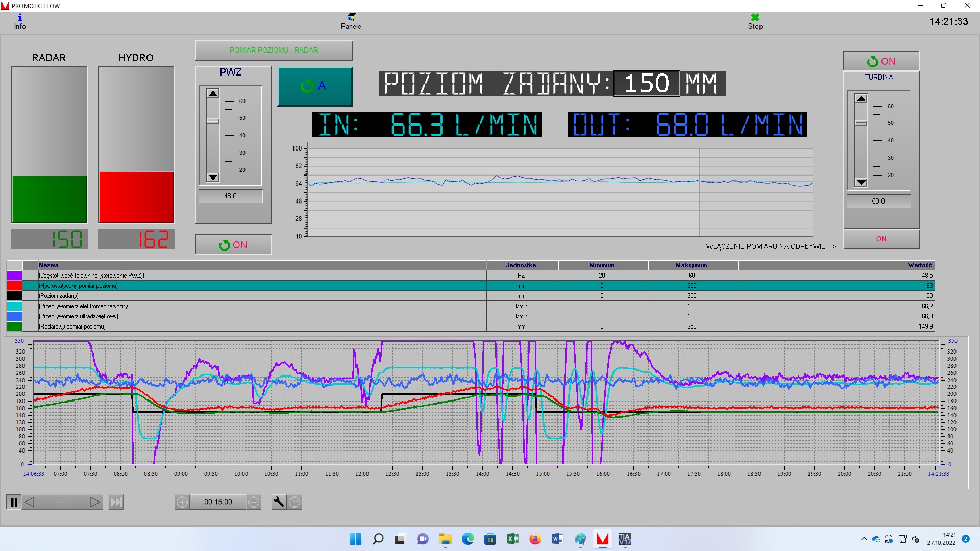The width and height of the screenshot is (980, 551).
Task: Toggle the TURBINA top ON button
Action: (881, 61)
